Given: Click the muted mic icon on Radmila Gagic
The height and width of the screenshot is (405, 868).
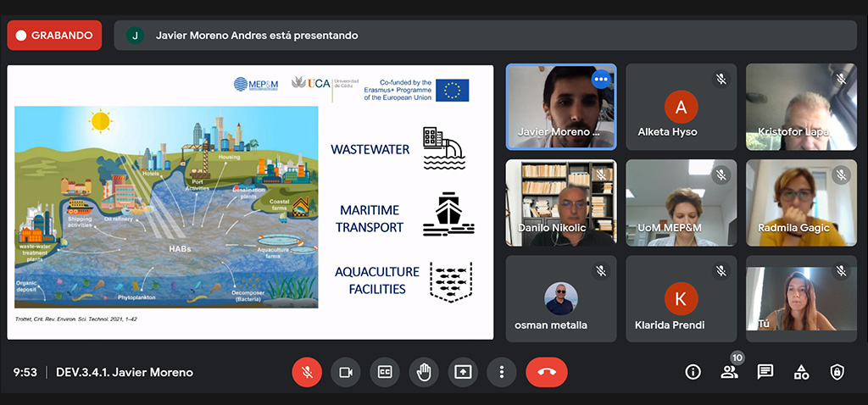Looking at the screenshot, I should pos(841,175).
